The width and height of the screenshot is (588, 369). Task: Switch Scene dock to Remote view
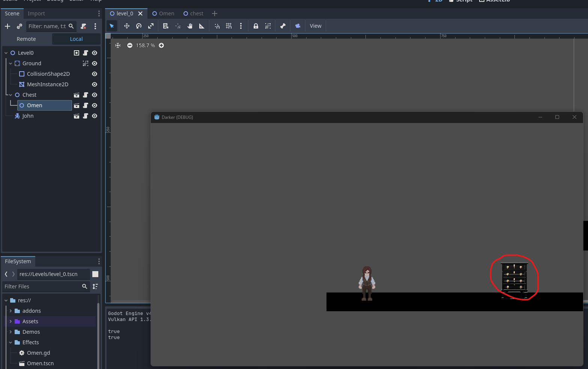click(26, 39)
